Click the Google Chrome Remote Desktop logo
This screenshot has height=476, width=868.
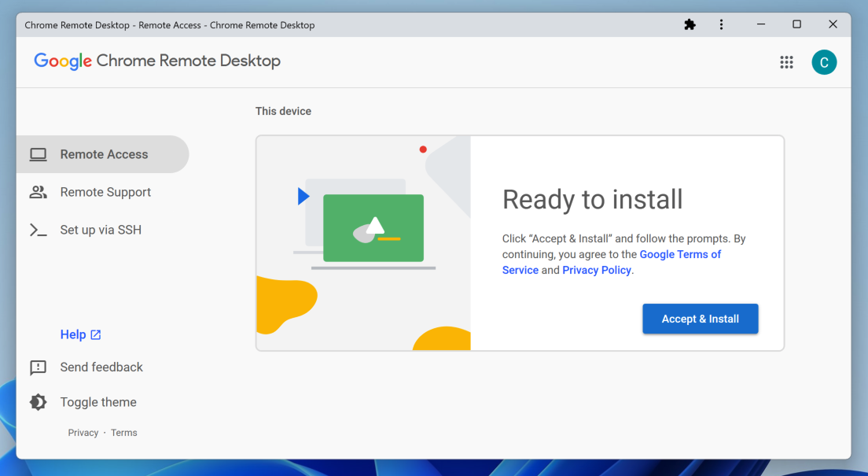157,61
